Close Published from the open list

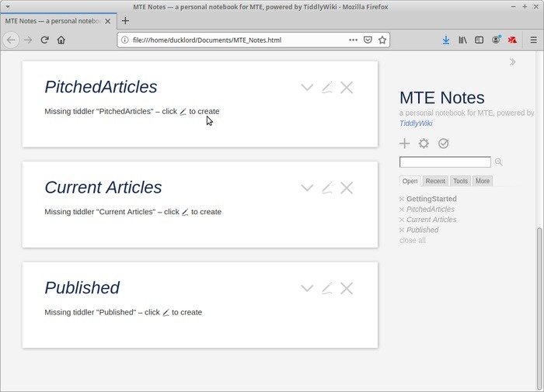click(402, 230)
